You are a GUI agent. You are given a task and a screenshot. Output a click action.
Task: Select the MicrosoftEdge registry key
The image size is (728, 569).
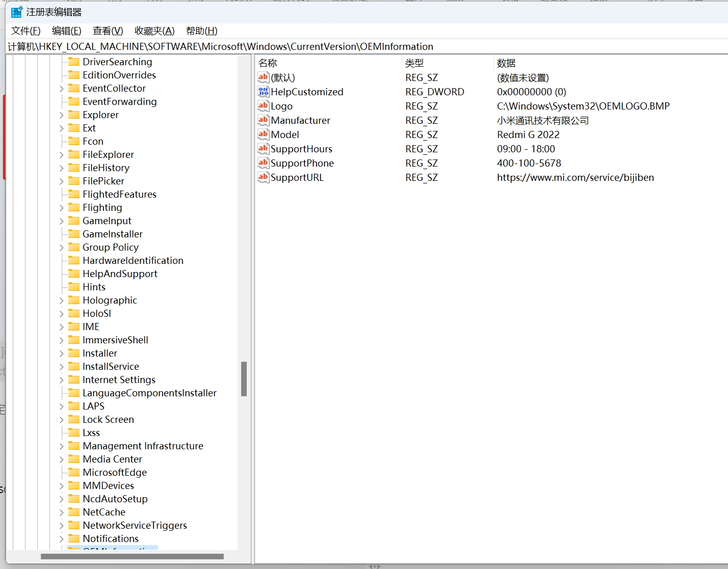point(112,472)
